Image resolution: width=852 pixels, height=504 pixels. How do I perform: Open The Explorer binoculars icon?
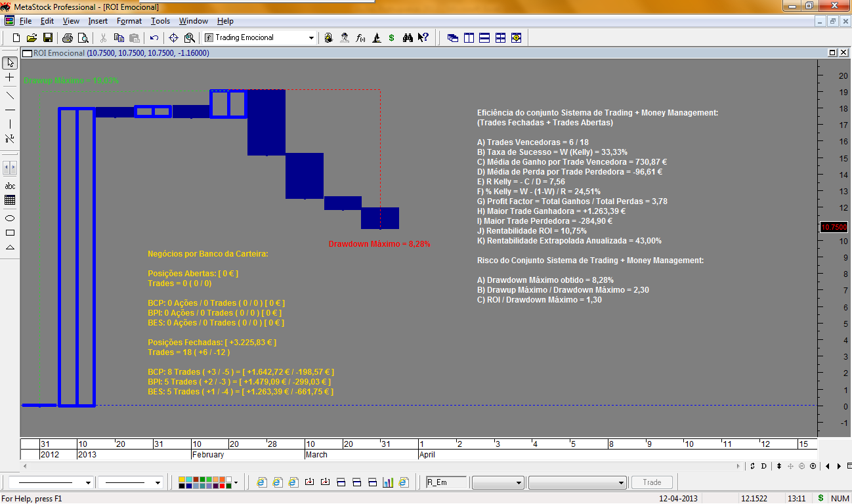(408, 38)
